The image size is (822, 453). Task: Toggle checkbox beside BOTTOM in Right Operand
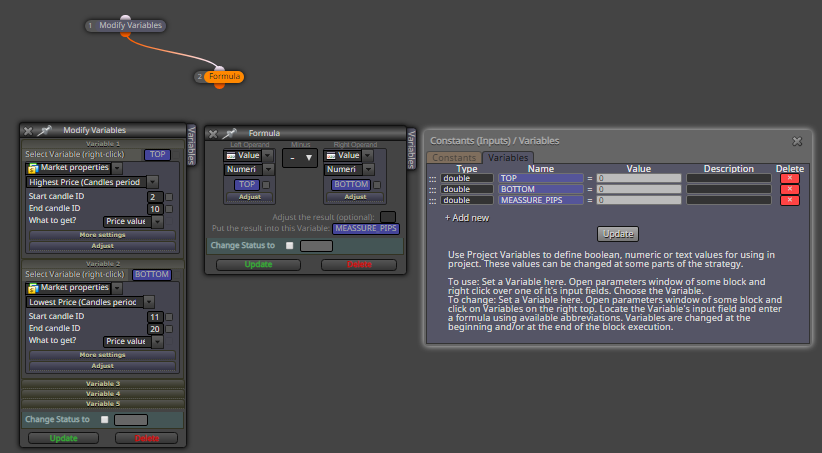click(x=377, y=185)
